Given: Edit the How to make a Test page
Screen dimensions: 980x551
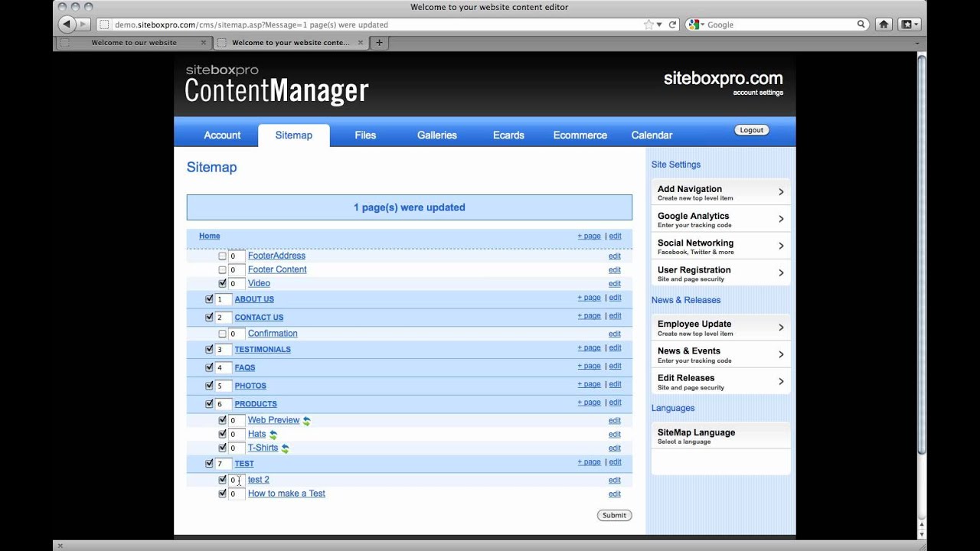Looking at the screenshot, I should click(615, 494).
